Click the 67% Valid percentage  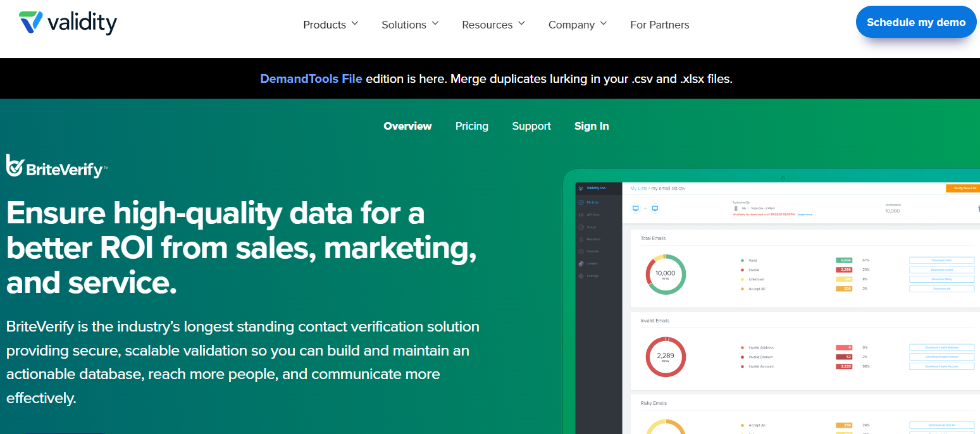(865, 260)
